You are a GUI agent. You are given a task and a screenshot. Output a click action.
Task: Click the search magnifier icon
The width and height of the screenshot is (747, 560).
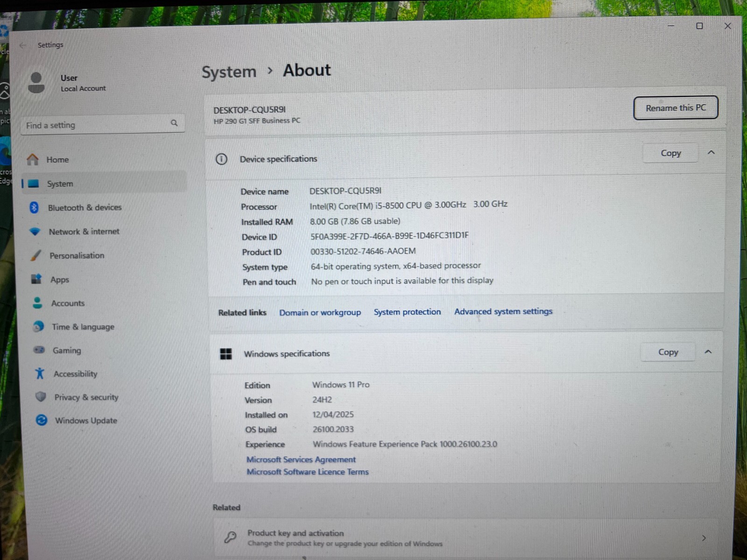point(174,123)
